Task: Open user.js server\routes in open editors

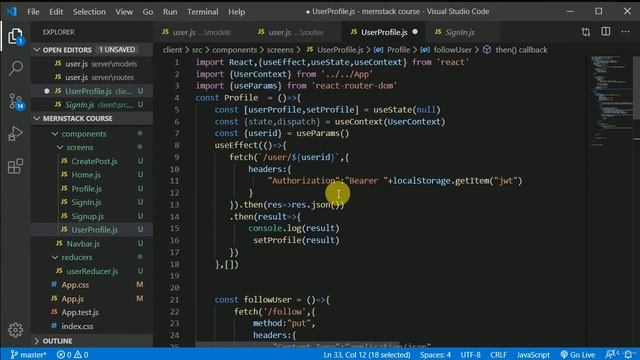Action: pyautogui.click(x=92, y=77)
